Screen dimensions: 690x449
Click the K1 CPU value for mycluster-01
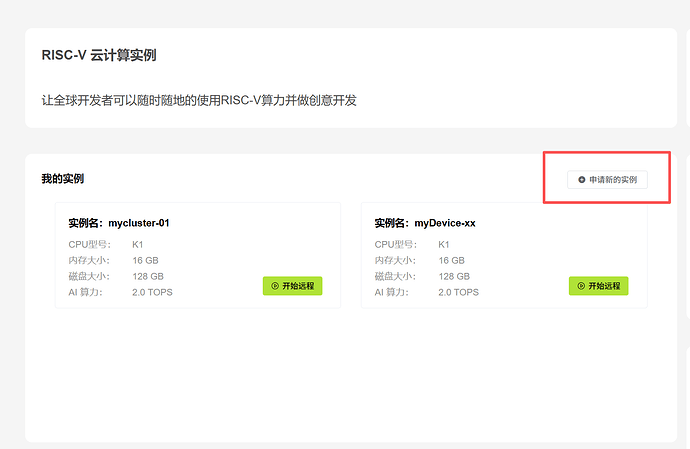click(138, 244)
